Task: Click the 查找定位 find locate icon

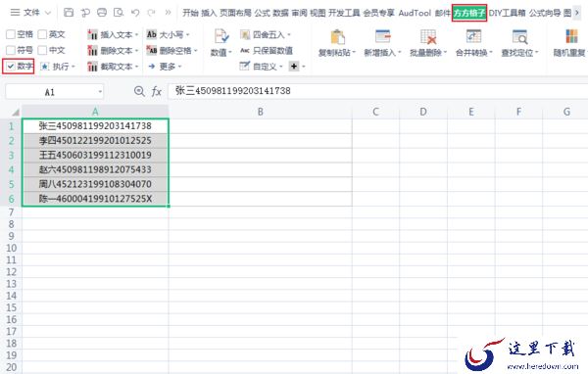Action: [519, 37]
